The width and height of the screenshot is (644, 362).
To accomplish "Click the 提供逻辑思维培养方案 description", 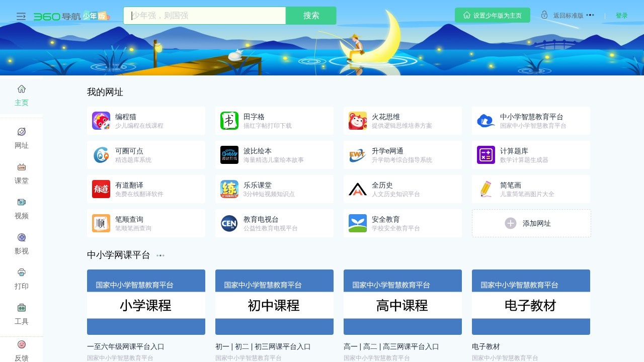I will point(402,126).
